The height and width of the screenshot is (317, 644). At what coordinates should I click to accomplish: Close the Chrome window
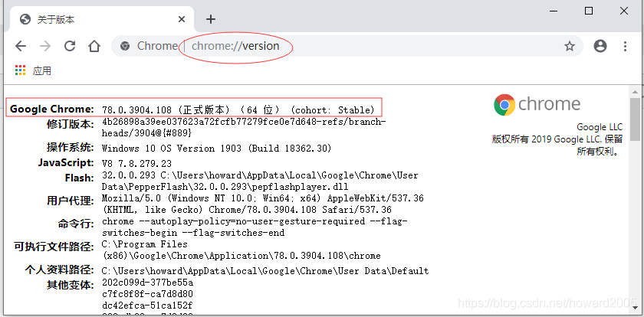tap(624, 11)
